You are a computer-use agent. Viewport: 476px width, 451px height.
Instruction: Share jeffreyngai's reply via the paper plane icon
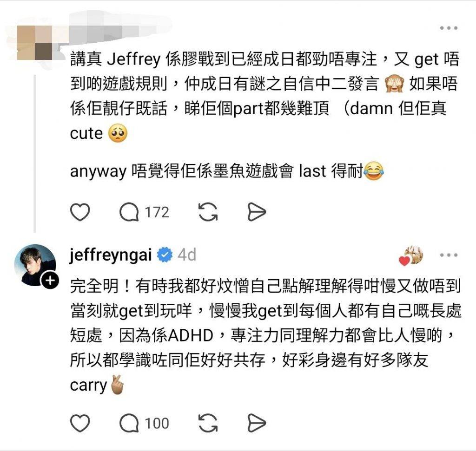point(257,423)
